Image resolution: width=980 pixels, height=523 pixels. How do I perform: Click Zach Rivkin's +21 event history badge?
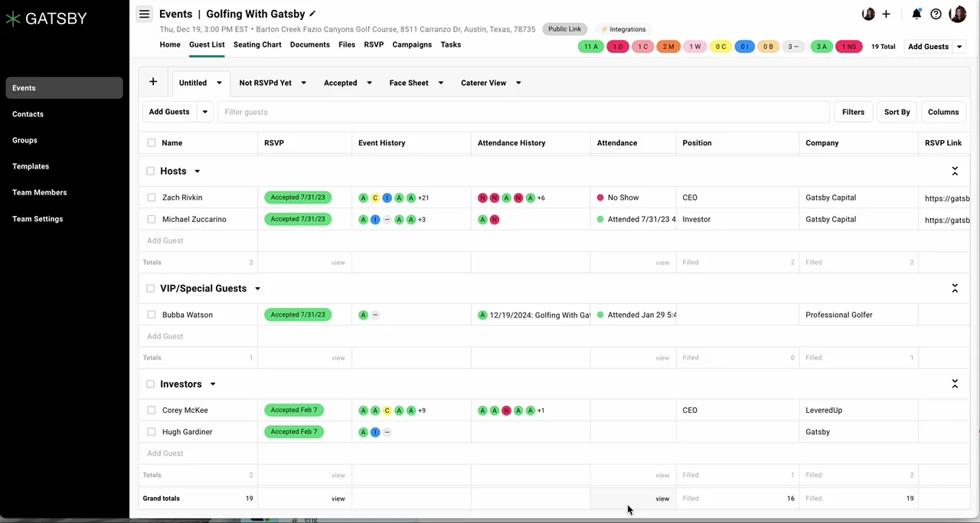423,198
